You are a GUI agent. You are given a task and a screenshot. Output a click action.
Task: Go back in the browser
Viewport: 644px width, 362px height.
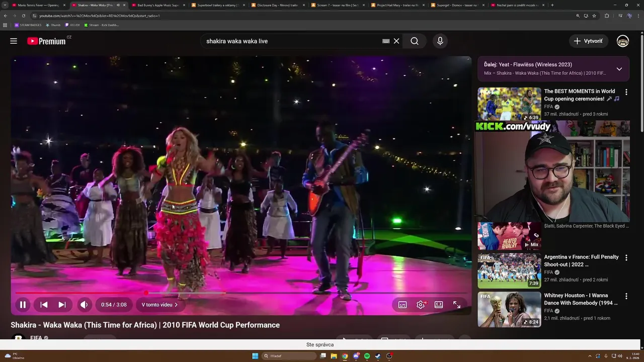coord(6,16)
